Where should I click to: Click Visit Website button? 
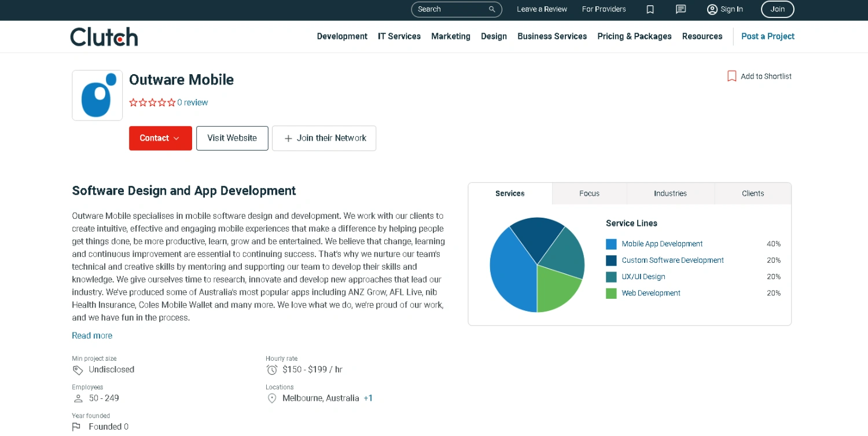pyautogui.click(x=232, y=138)
